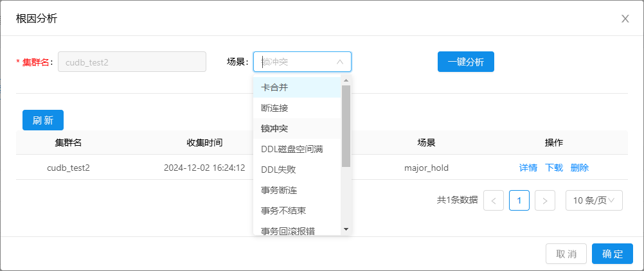The width and height of the screenshot is (644, 271).
Task: Click the dropdown list scrollbar thumb
Action: point(346,126)
